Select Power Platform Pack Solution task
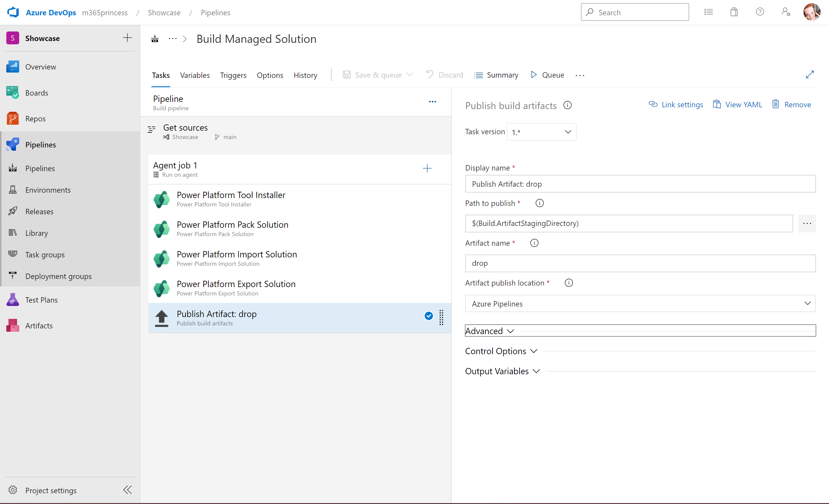829x504 pixels. 300,229
